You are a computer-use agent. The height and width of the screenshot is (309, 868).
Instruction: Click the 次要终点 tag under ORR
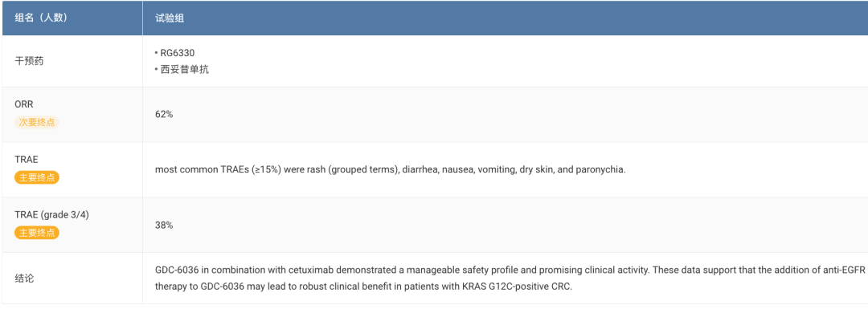(x=37, y=122)
